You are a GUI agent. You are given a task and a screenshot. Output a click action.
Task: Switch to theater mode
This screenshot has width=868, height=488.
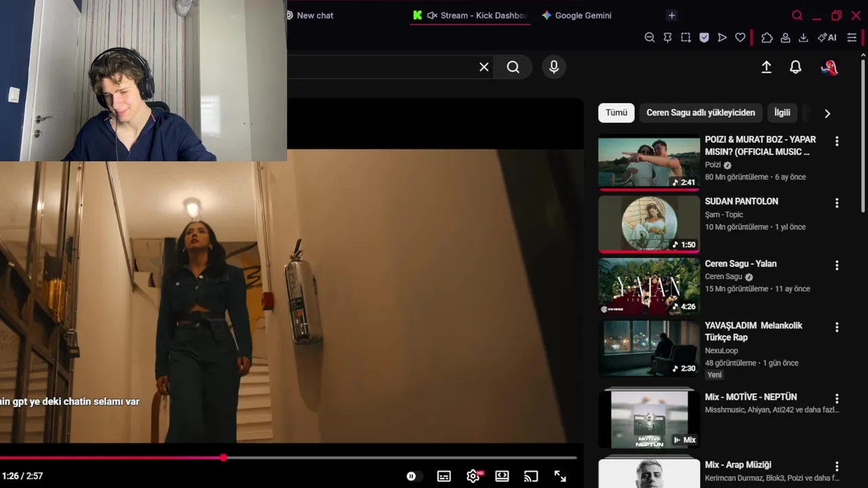click(x=502, y=476)
